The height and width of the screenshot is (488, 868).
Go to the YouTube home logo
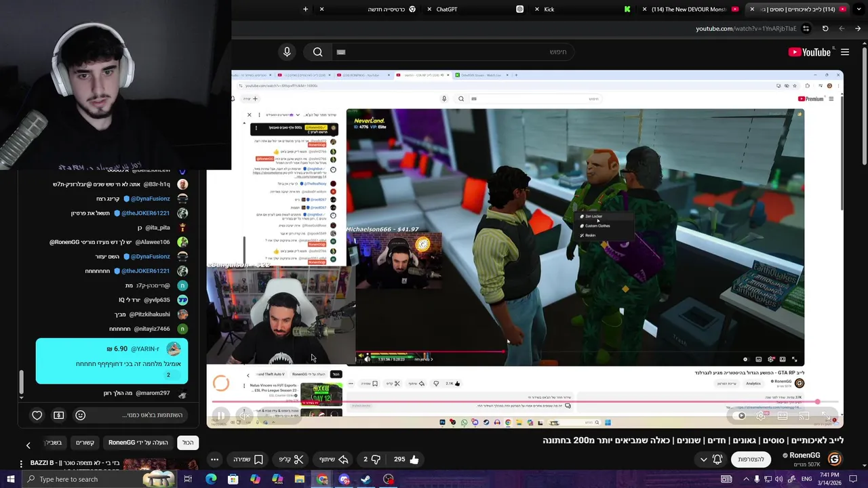pos(810,52)
